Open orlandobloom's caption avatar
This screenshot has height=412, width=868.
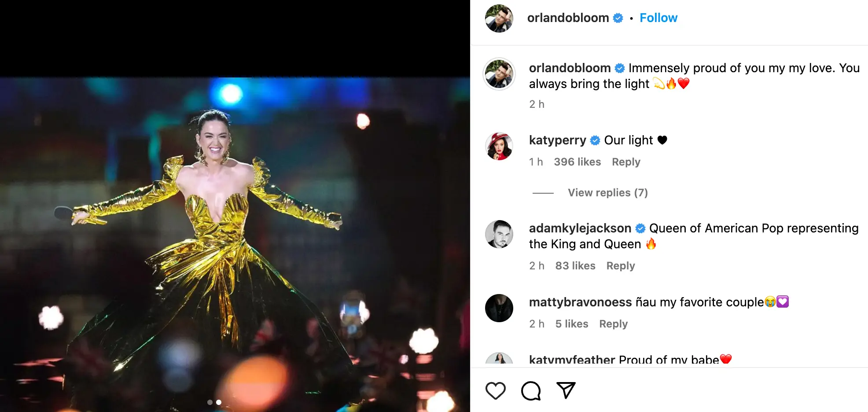pos(499,74)
